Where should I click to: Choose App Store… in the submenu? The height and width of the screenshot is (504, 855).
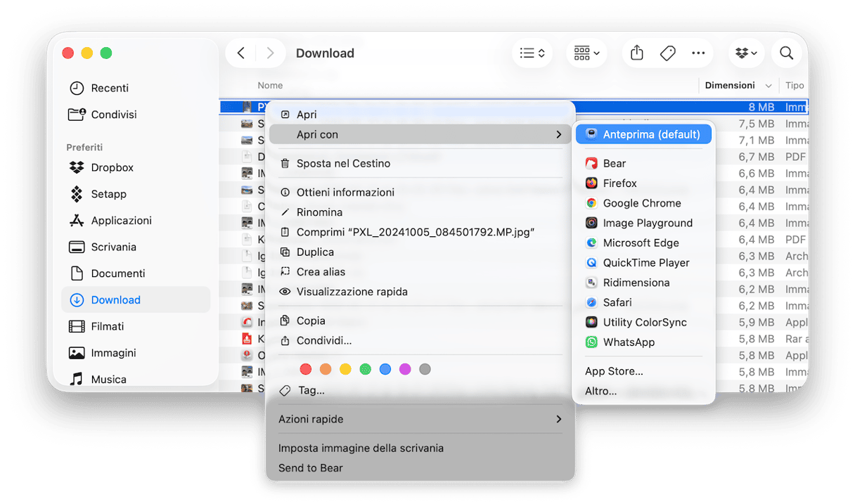coord(643,371)
